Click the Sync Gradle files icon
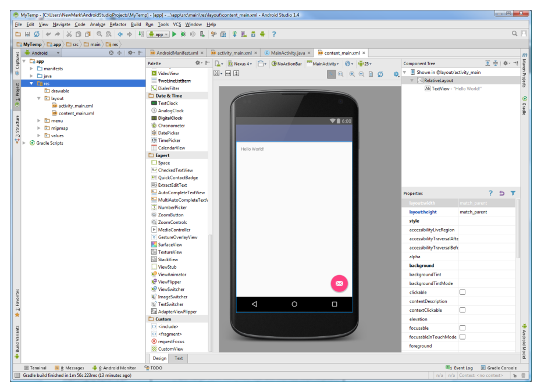The height and width of the screenshot is (392, 541). [234, 34]
